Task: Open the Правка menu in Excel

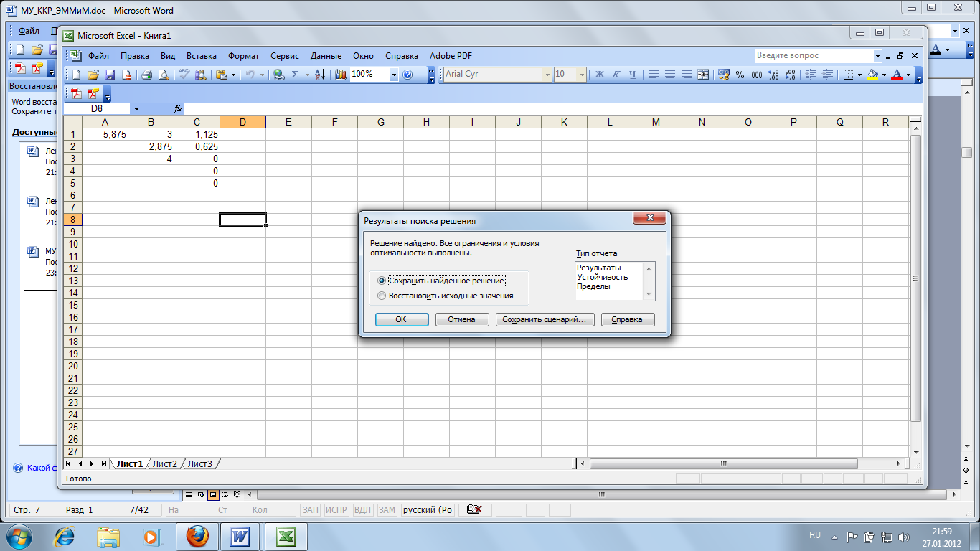Action: 135,56
